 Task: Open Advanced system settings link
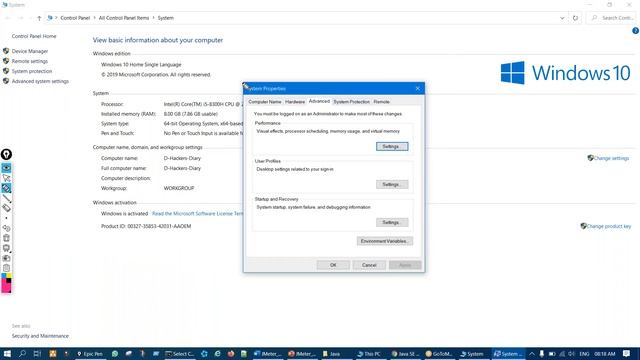point(40,81)
